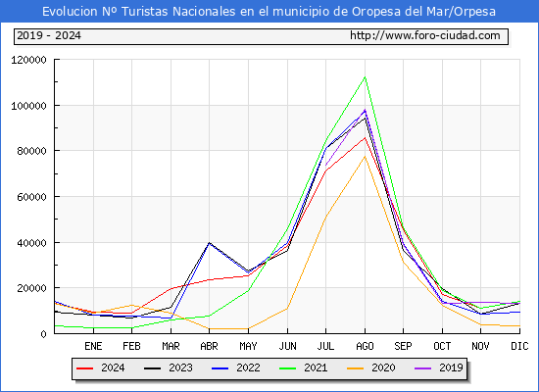Click the orange 2020 legend color line
The image size is (539, 392).
pyautogui.click(x=356, y=368)
